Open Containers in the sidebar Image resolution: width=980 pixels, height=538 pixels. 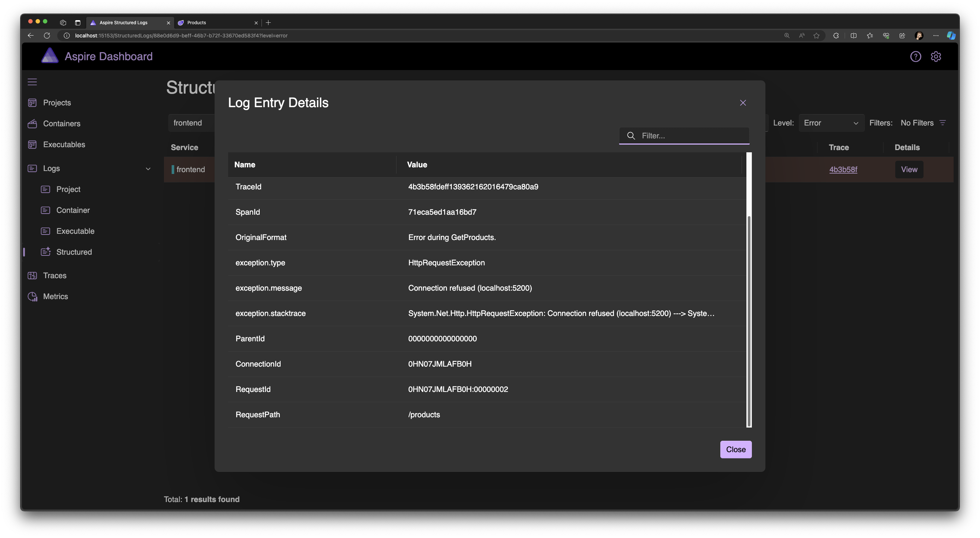[62, 123]
